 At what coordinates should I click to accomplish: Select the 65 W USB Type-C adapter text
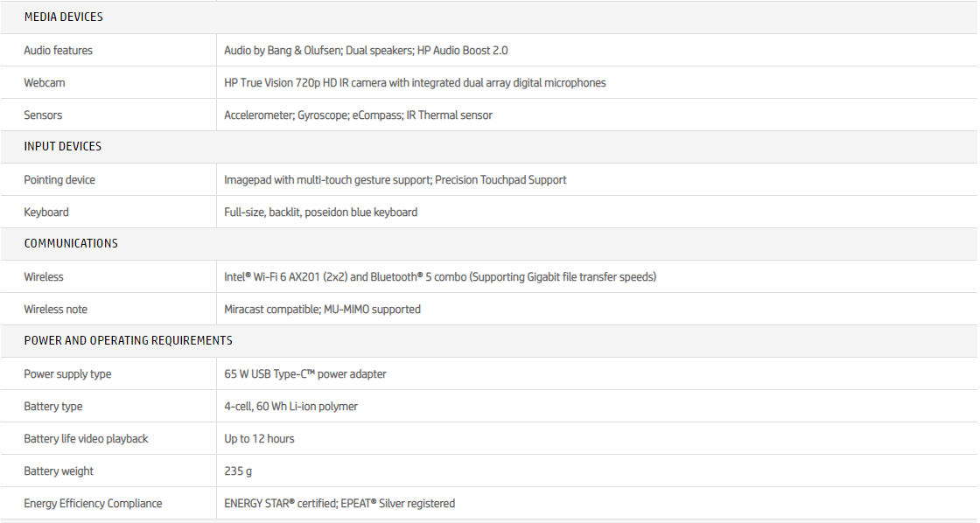305,374
